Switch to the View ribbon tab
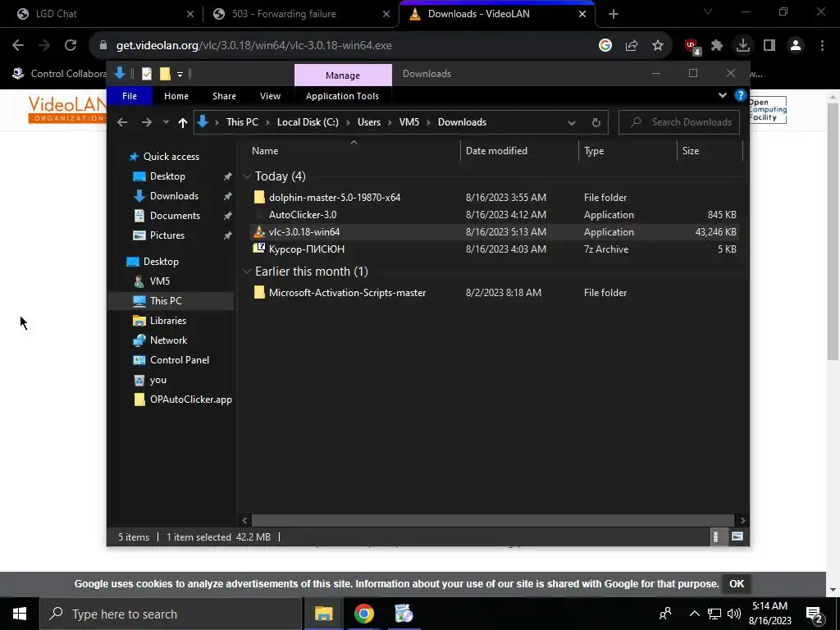This screenshot has width=840, height=630. point(270,96)
